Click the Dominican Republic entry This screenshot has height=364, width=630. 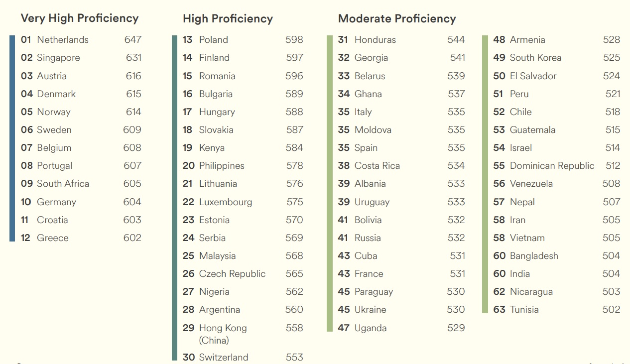coord(557,166)
